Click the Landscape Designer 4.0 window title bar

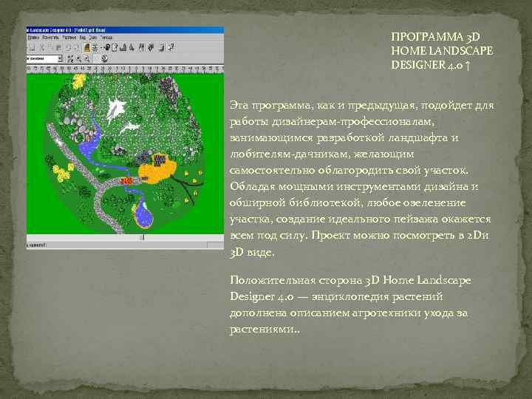125,30
